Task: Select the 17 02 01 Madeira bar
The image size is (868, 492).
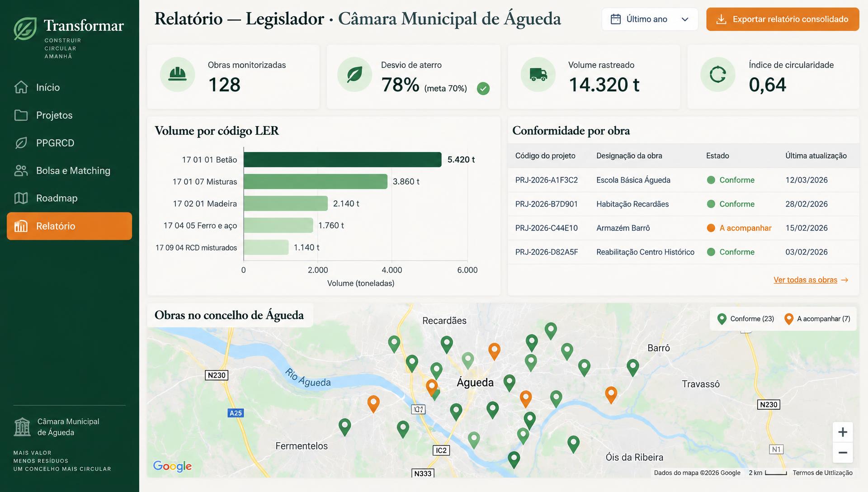Action: click(x=286, y=203)
